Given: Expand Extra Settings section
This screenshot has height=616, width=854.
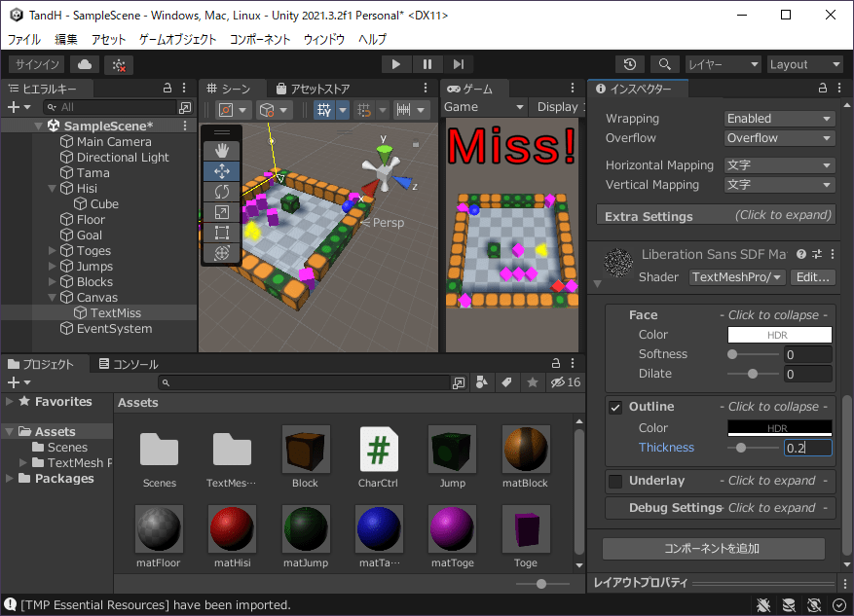Looking at the screenshot, I should pyautogui.click(x=716, y=215).
